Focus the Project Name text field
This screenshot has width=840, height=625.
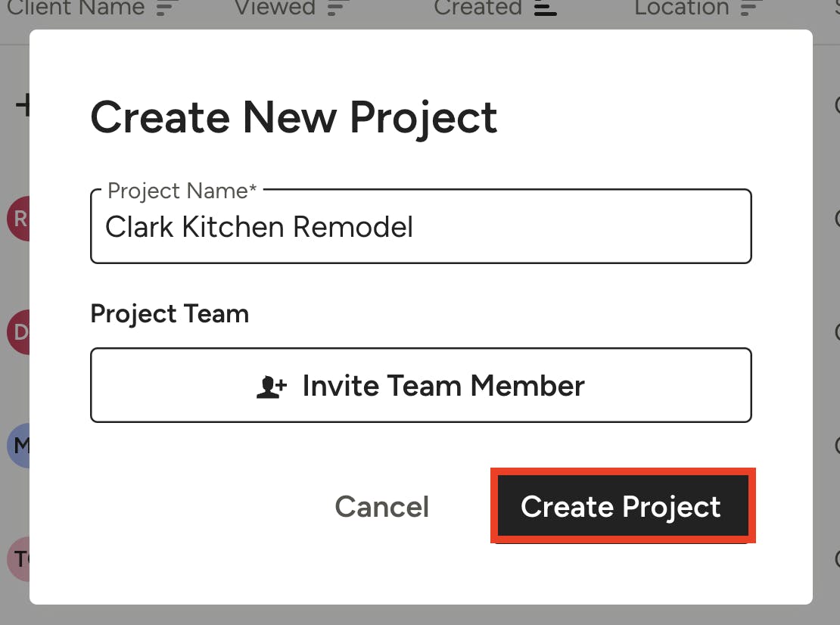click(421, 226)
